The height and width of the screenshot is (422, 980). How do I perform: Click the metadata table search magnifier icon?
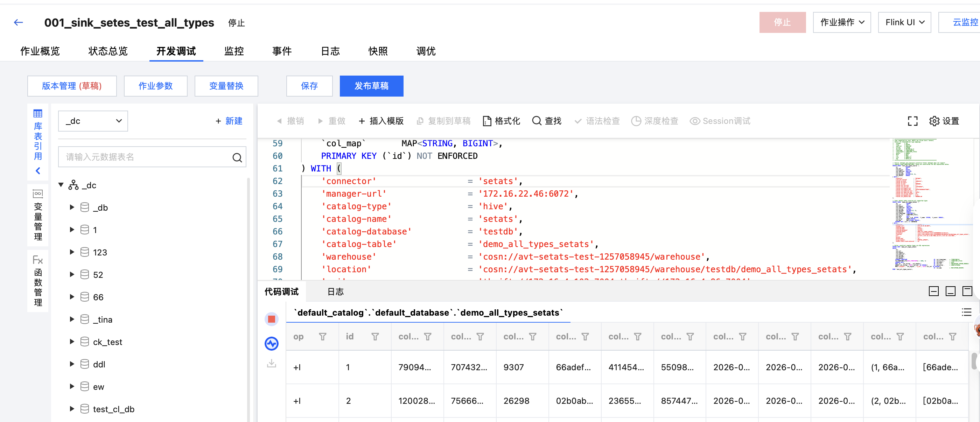[x=237, y=157]
